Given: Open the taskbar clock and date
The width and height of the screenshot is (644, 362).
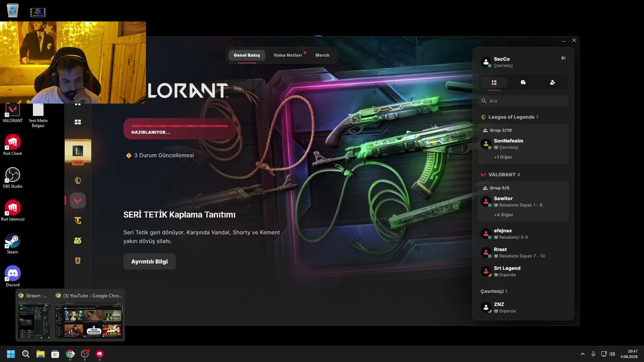Looking at the screenshot, I should click(629, 354).
